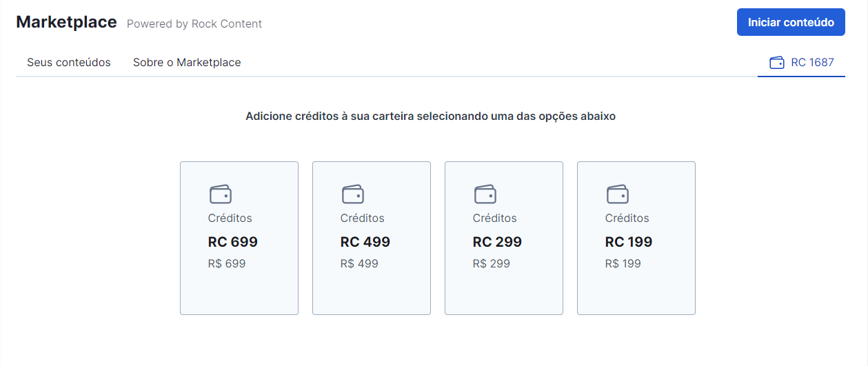
Task: Select the RC 199 credits card
Action: point(636,238)
